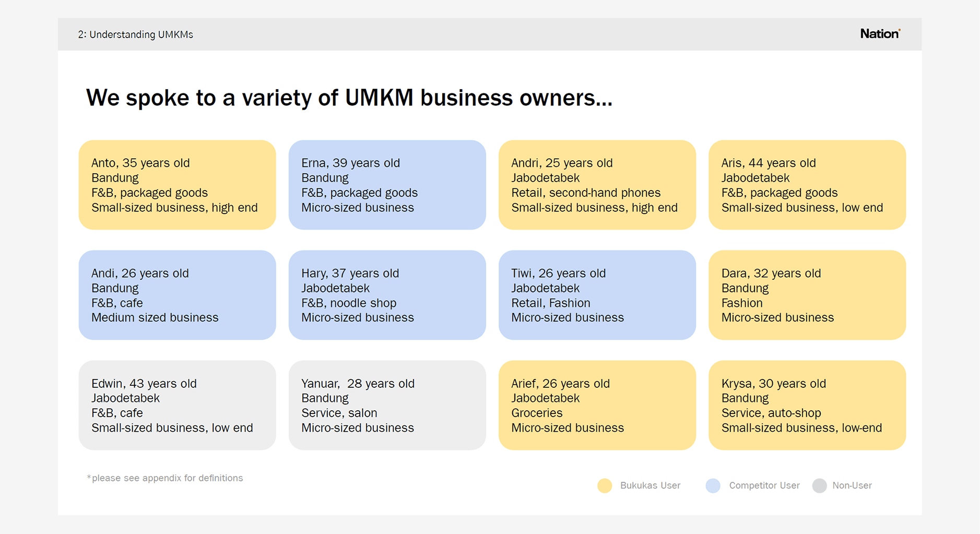
Task: Select Yanuar's salon service card
Action: 387,405
